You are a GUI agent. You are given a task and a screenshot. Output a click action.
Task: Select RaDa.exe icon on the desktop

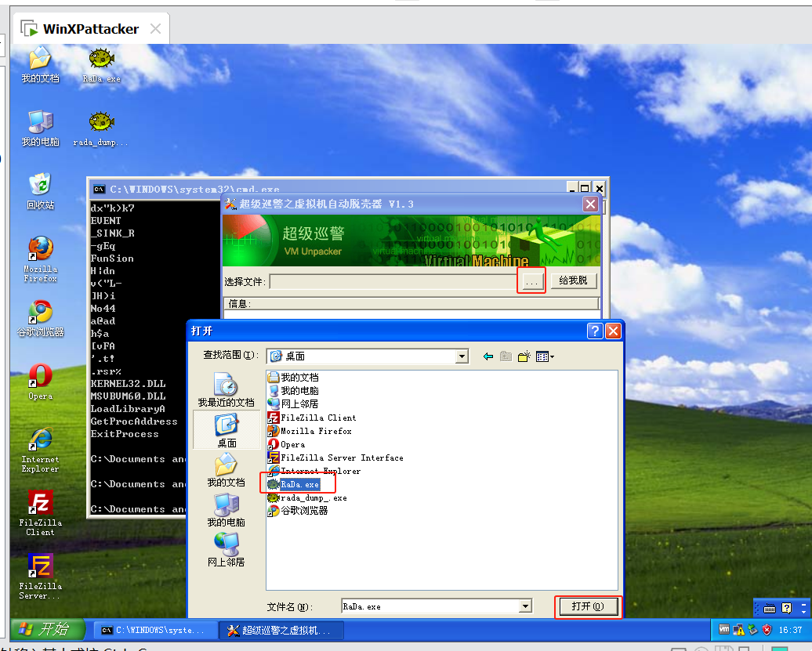click(102, 65)
